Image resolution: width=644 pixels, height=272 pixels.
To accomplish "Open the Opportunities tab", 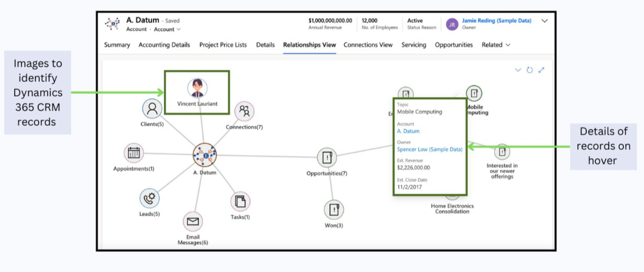I will [x=454, y=45].
